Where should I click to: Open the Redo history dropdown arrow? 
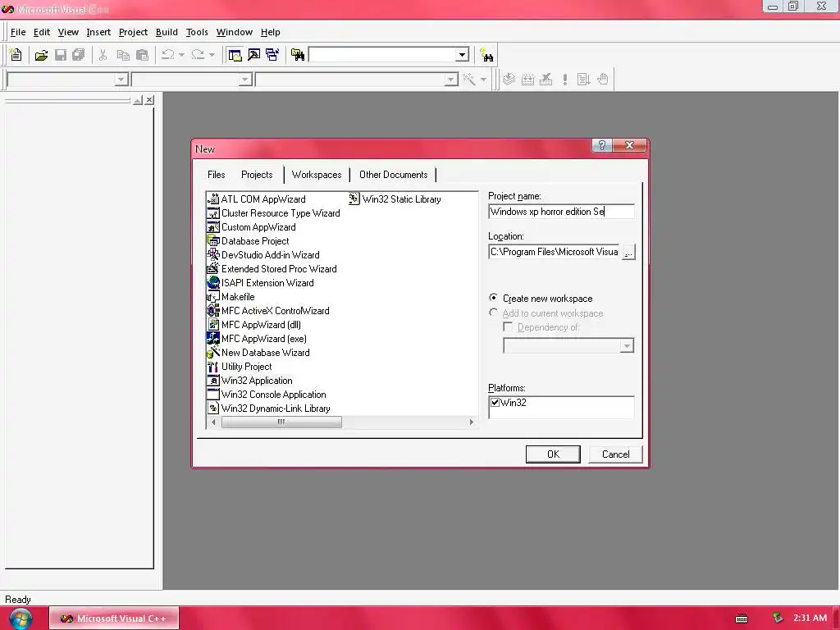pos(212,55)
